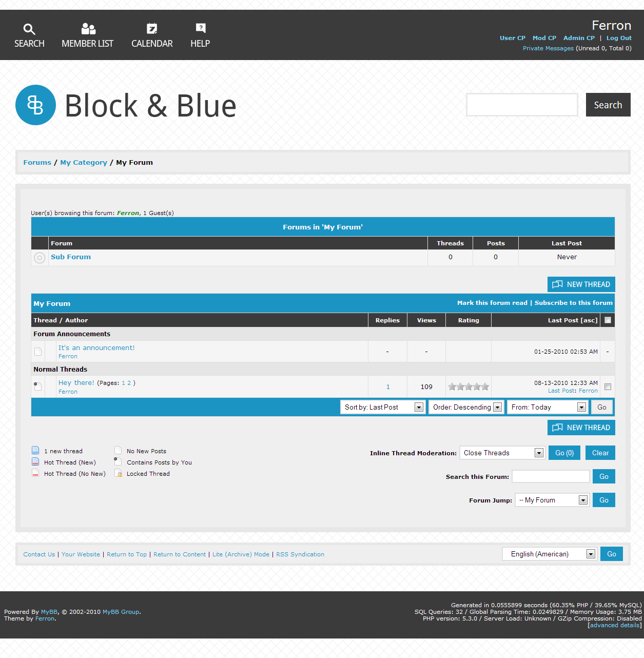Go to User CP in the header
Screen dimensions: 644x658
click(x=512, y=38)
